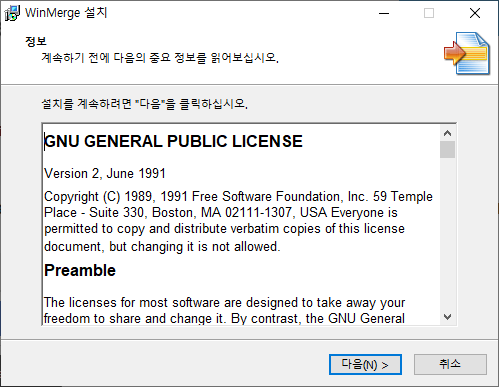Click the Copyright (C) 1989, 1991 line
This screenshot has height=387, width=499.
(238, 197)
